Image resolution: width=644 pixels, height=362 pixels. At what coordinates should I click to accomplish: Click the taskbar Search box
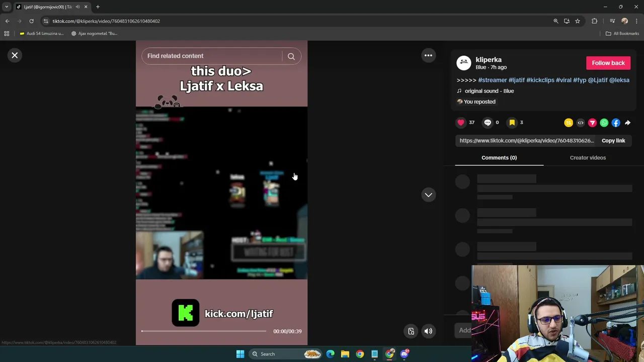pos(286,354)
